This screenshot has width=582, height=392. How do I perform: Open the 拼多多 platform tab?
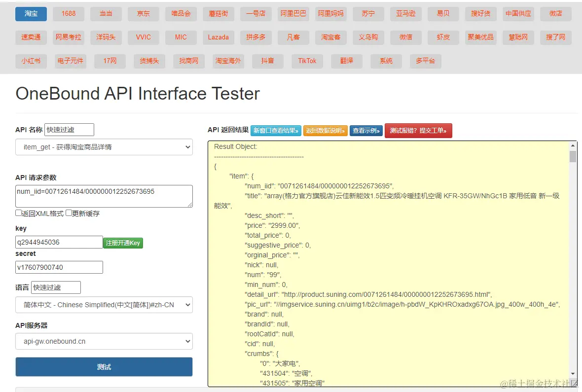(256, 37)
